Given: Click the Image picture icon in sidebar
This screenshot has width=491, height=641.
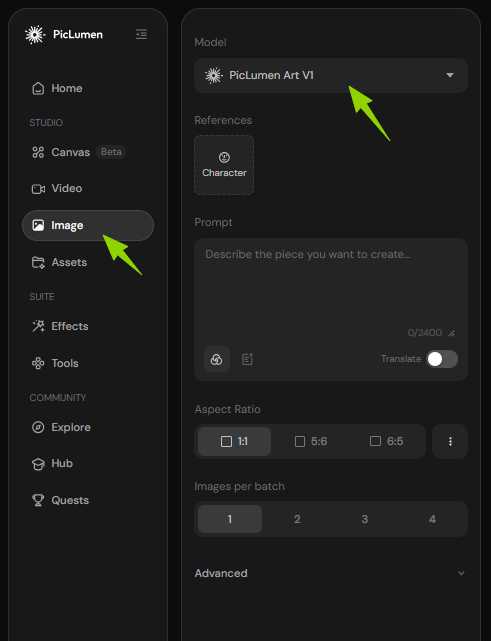Looking at the screenshot, I should [x=38, y=225].
